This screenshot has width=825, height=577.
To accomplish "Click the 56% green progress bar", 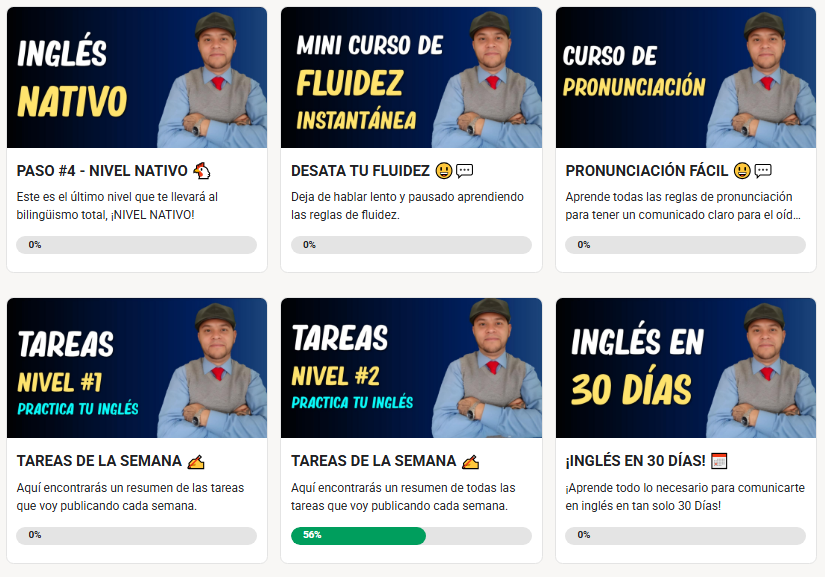I will pyautogui.click(x=358, y=535).
